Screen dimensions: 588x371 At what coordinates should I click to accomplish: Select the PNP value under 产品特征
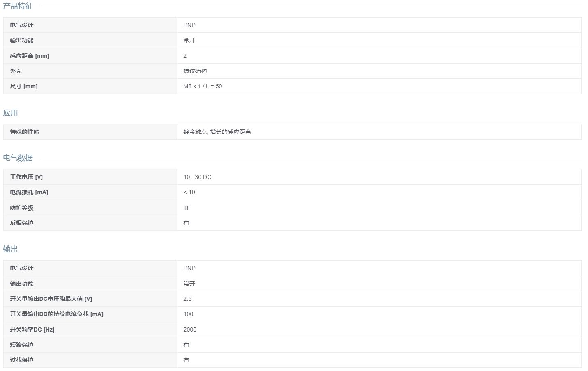(x=189, y=25)
